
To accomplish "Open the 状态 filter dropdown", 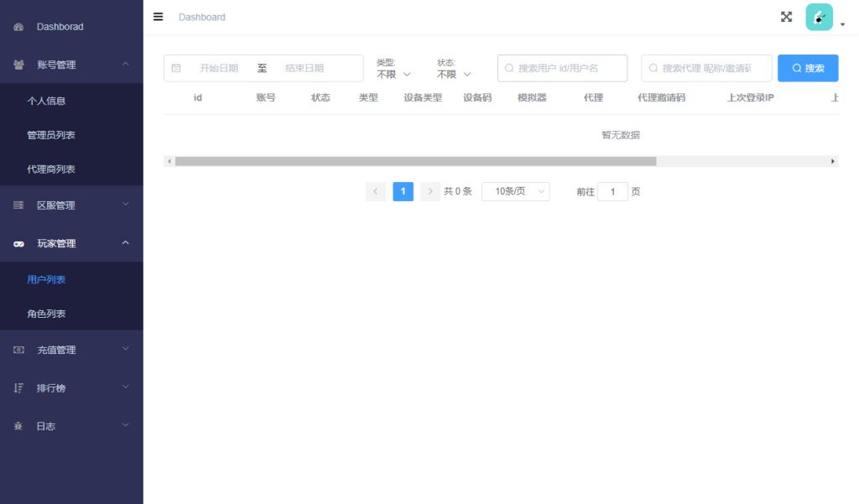I will 454,74.
